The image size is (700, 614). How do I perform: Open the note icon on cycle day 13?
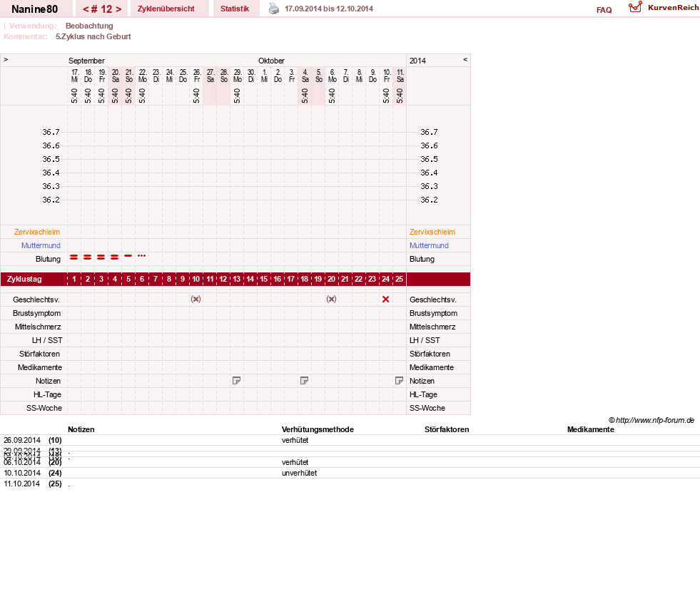point(237,381)
